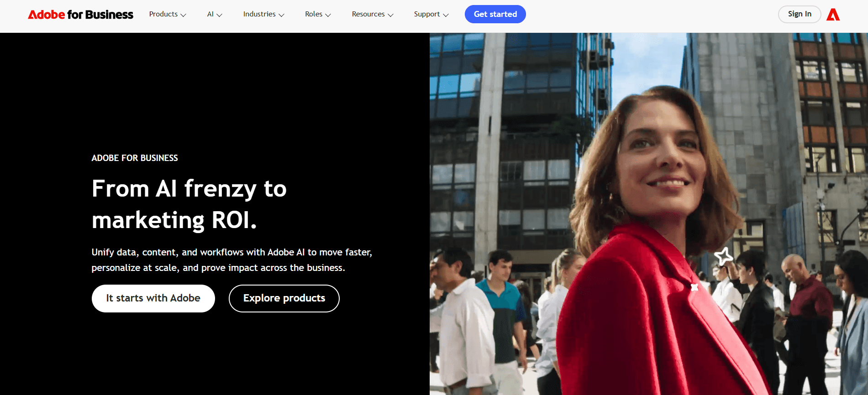Expand the Industries chevron arrow

point(281,15)
